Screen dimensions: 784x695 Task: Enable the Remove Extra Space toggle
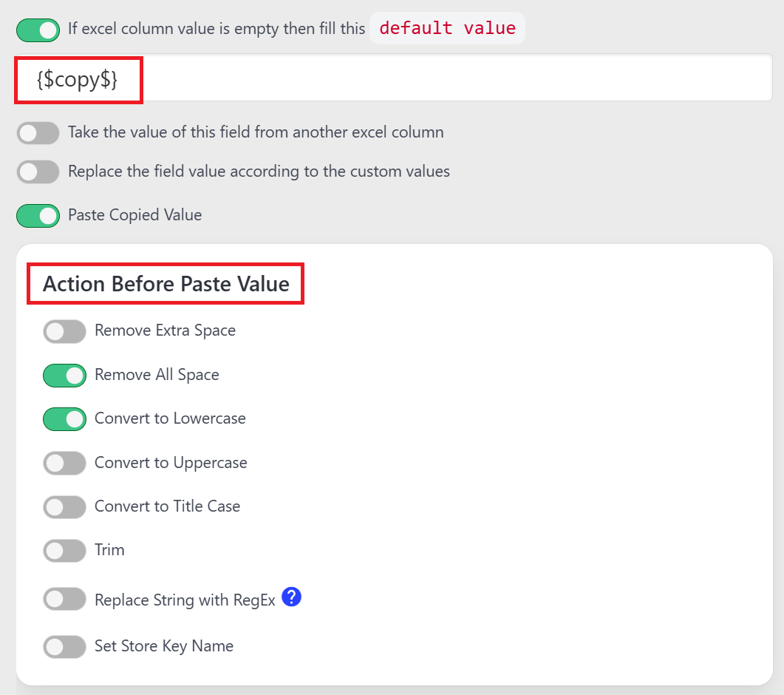coord(64,331)
